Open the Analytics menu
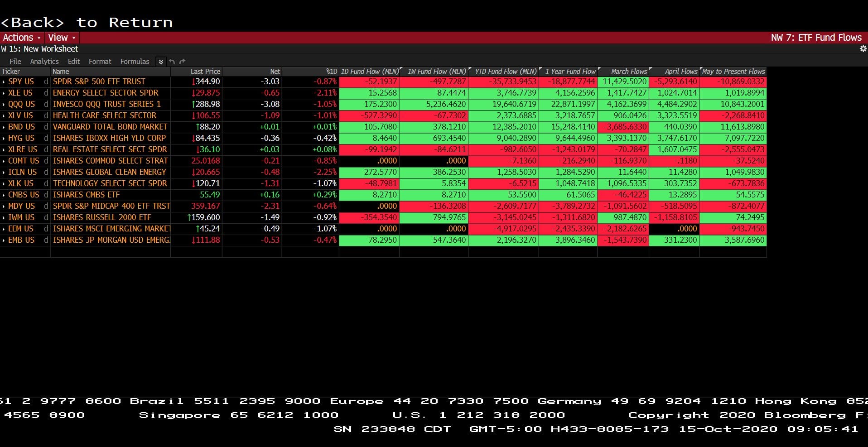Viewport: 868px width, 447px height. [44, 61]
